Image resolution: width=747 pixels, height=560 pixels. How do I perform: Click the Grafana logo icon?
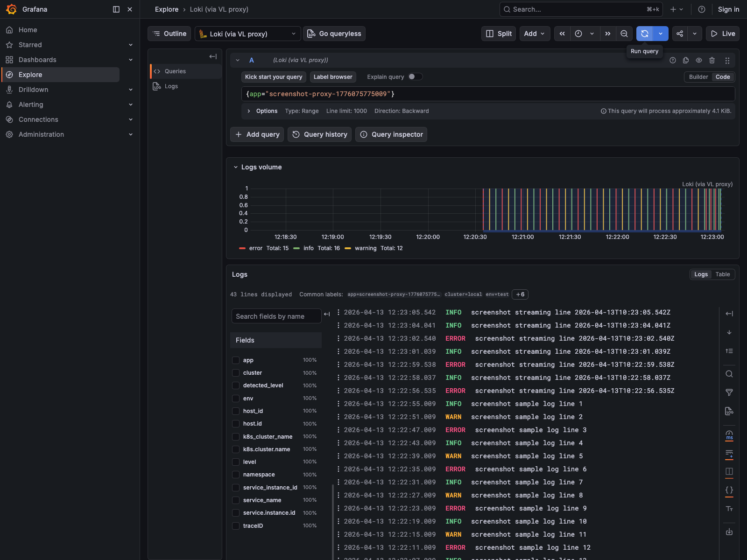point(11,9)
